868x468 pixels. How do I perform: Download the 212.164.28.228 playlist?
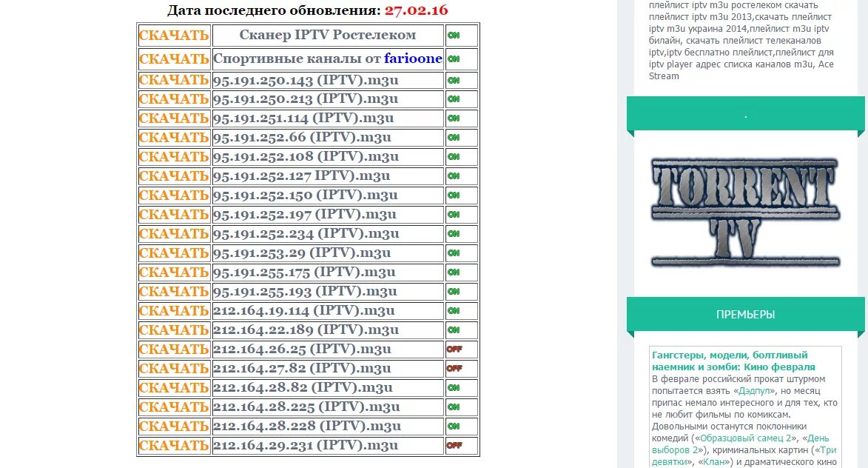click(174, 427)
